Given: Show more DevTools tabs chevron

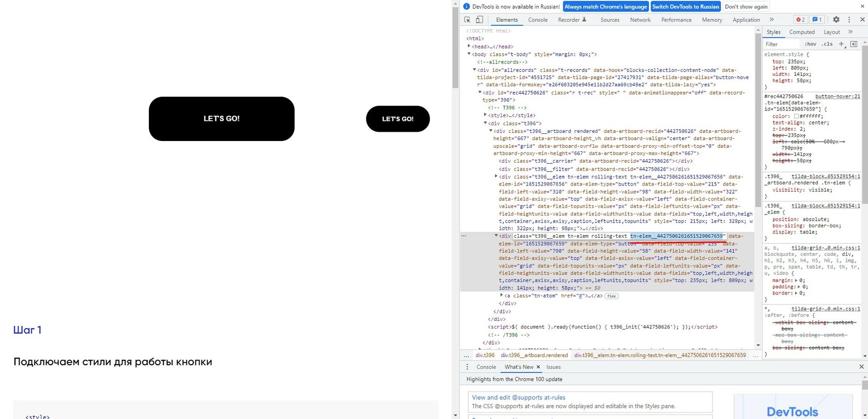Looking at the screenshot, I should (x=771, y=20).
